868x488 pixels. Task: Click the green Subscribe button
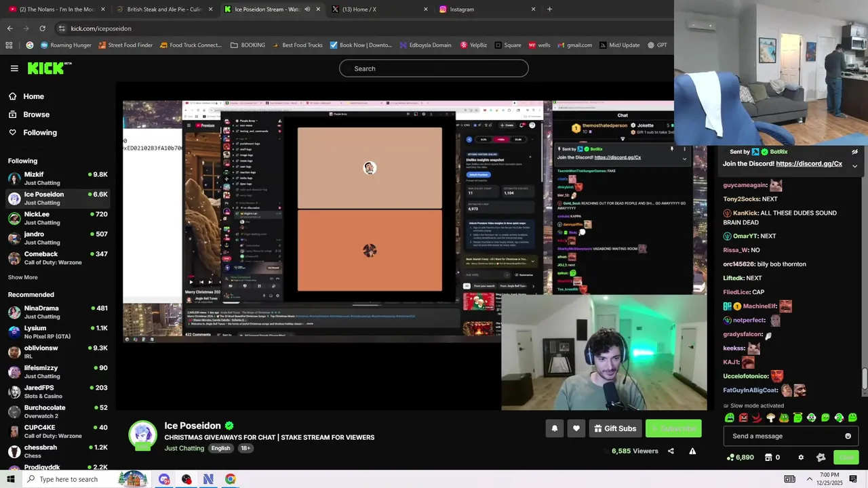coord(673,428)
